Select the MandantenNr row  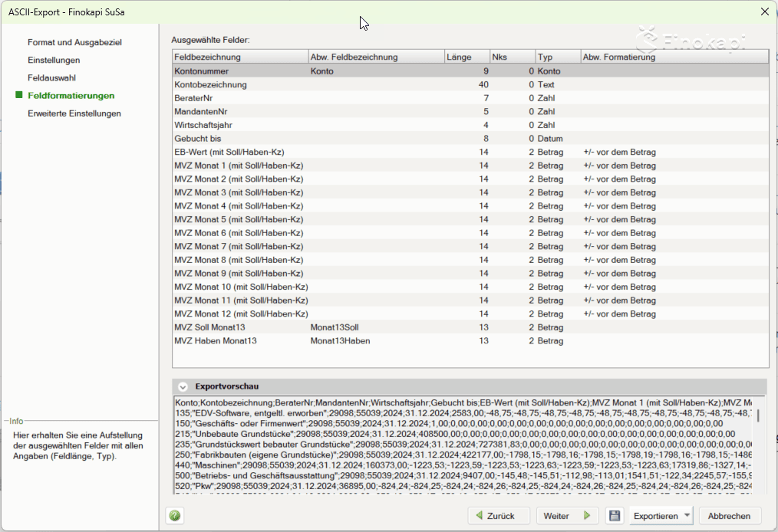(470, 112)
